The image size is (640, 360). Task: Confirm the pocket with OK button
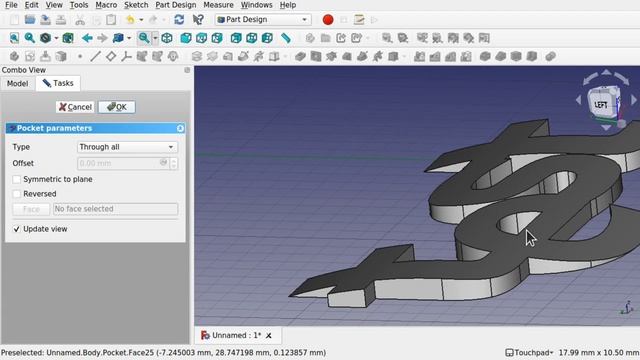point(117,107)
